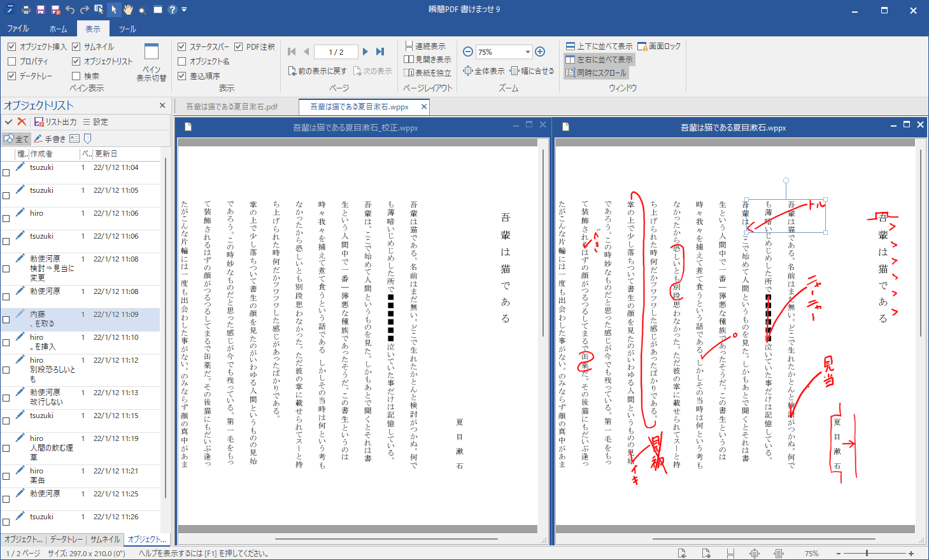Click 表紙を独立 button
Viewport: 929px width, 560px height.
(x=427, y=73)
